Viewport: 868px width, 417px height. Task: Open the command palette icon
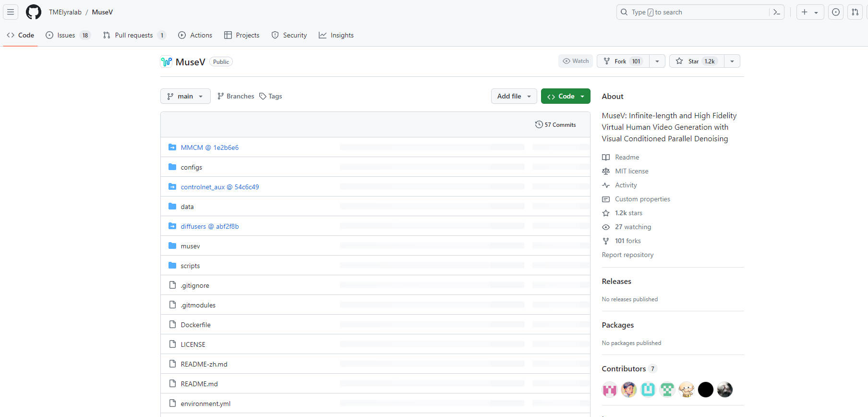776,12
